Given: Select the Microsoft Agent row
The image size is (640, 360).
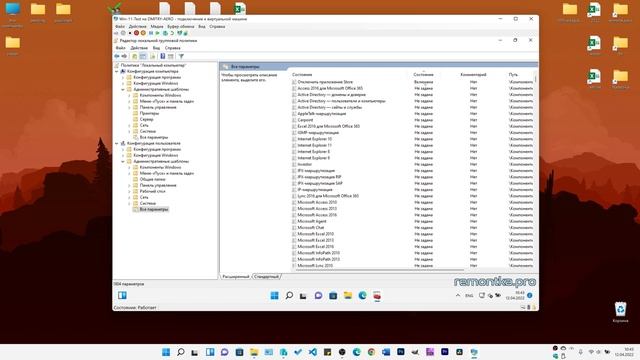Looking at the screenshot, I should (312, 221).
